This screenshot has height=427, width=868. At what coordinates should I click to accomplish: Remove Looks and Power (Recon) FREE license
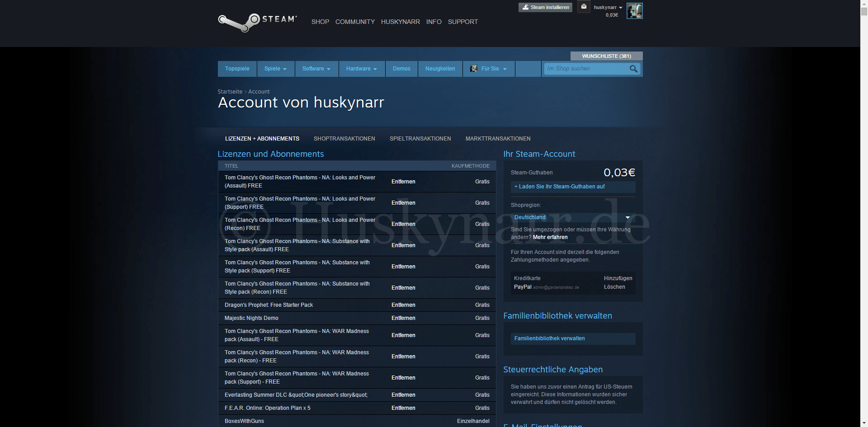[403, 224]
